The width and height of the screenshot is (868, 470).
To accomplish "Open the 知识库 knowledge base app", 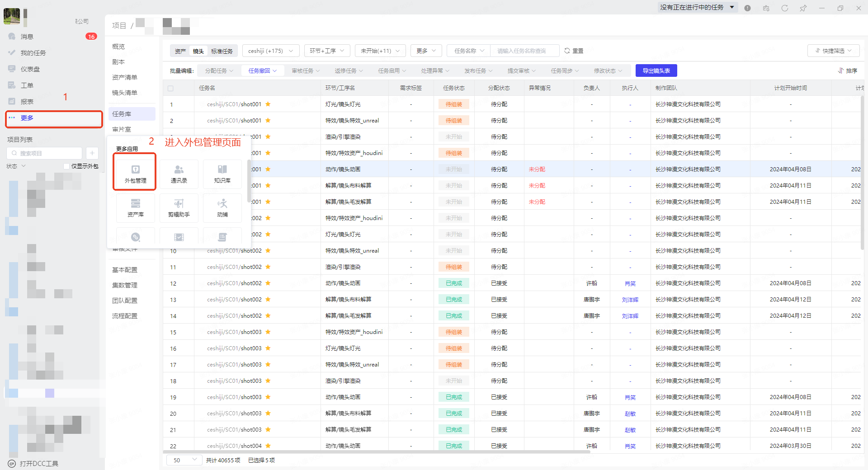I will [x=222, y=174].
